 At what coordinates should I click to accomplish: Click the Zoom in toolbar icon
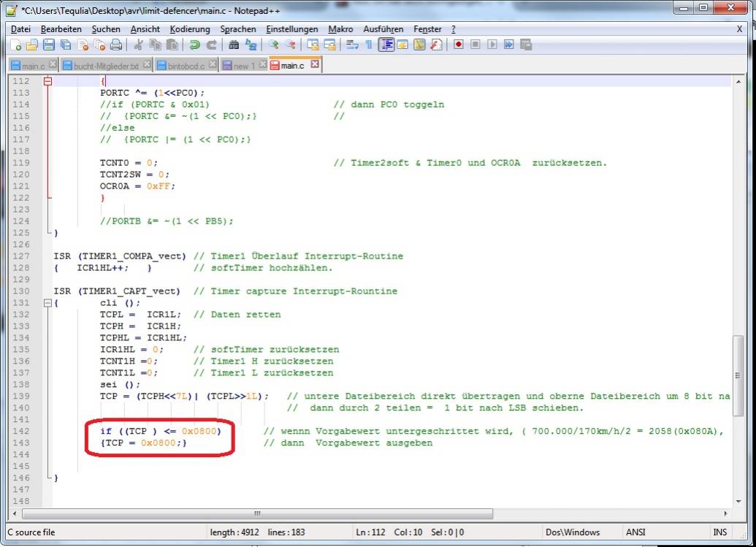[273, 45]
